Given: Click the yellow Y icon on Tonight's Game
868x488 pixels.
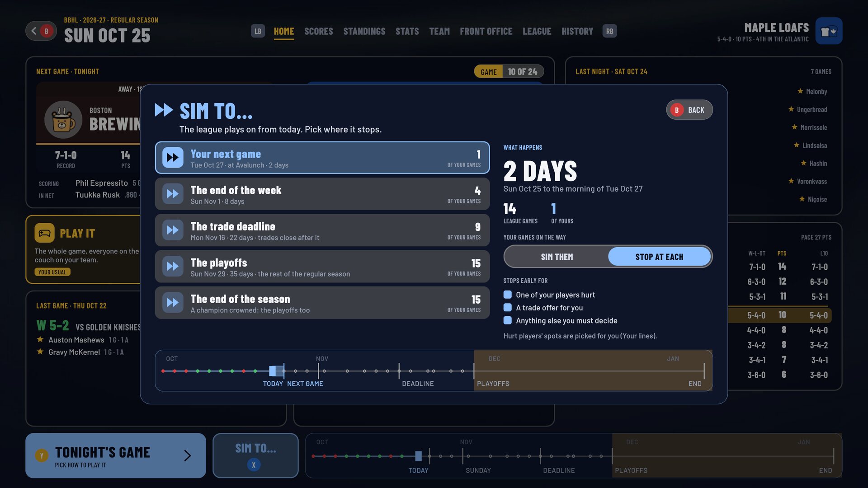Looking at the screenshot, I should coord(42,455).
